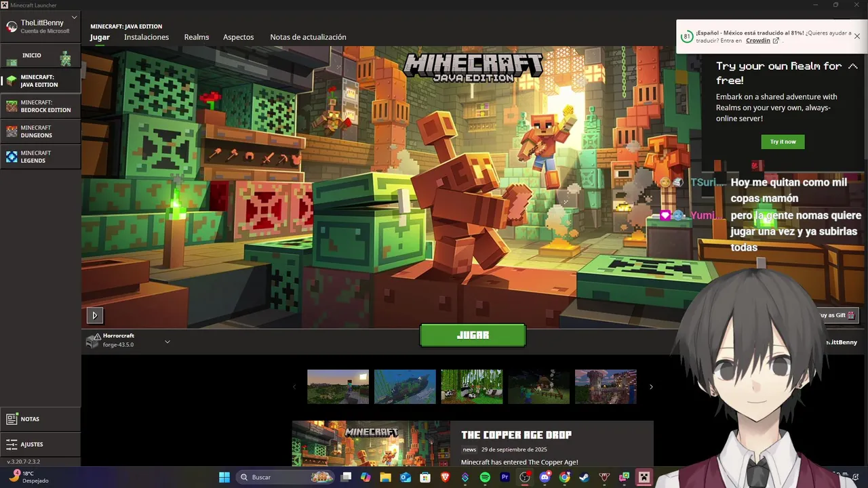Open the pandas bamboo screenshot thumbnail
The image size is (868, 488).
pos(472,387)
